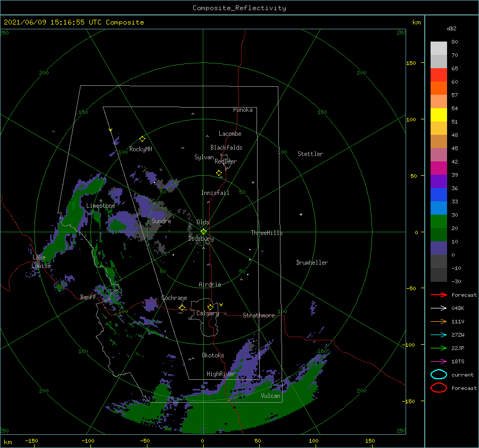Screen dimensions: 479x448
Task: Click the orange 111V arrow in legend
Action: 439,321
